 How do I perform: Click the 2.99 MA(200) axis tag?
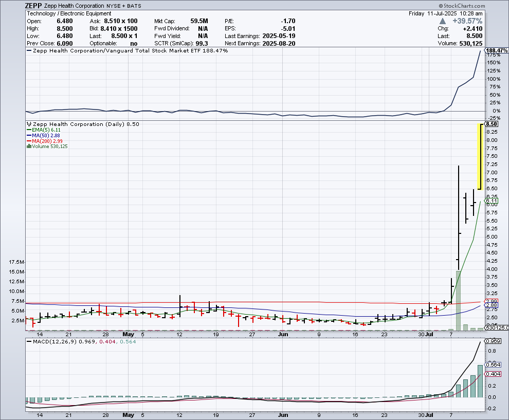pyautogui.click(x=492, y=302)
